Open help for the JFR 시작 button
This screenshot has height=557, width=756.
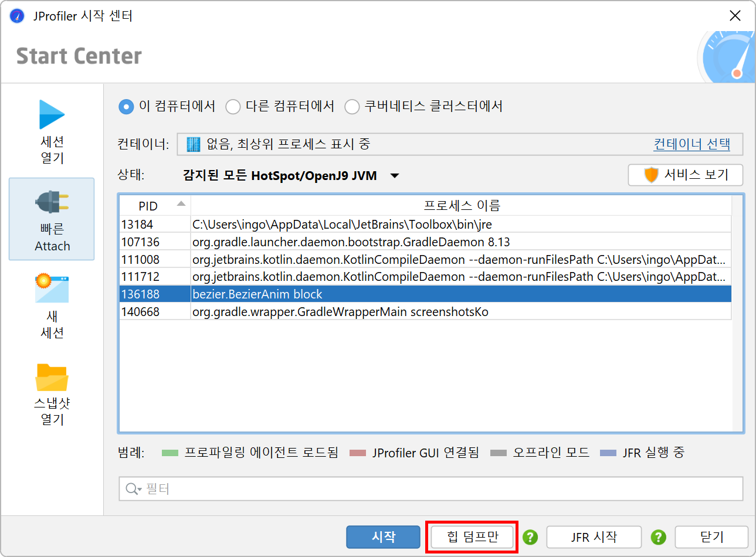659,537
